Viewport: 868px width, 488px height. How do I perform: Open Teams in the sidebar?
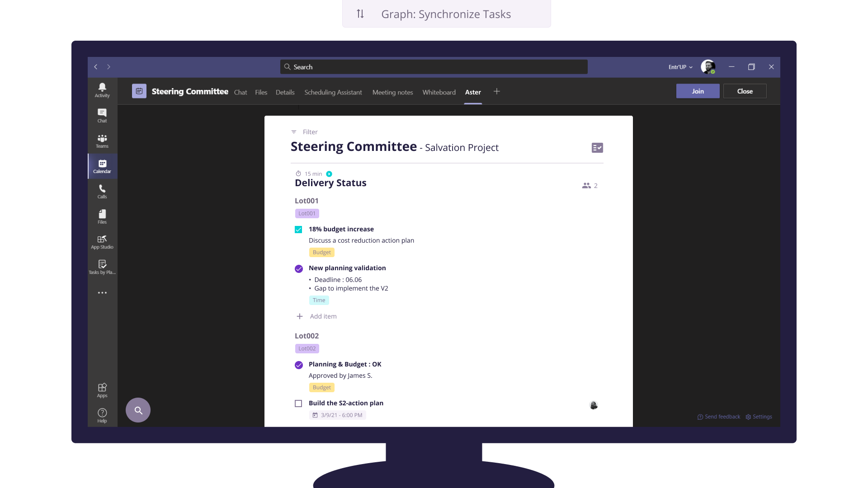[x=102, y=141]
